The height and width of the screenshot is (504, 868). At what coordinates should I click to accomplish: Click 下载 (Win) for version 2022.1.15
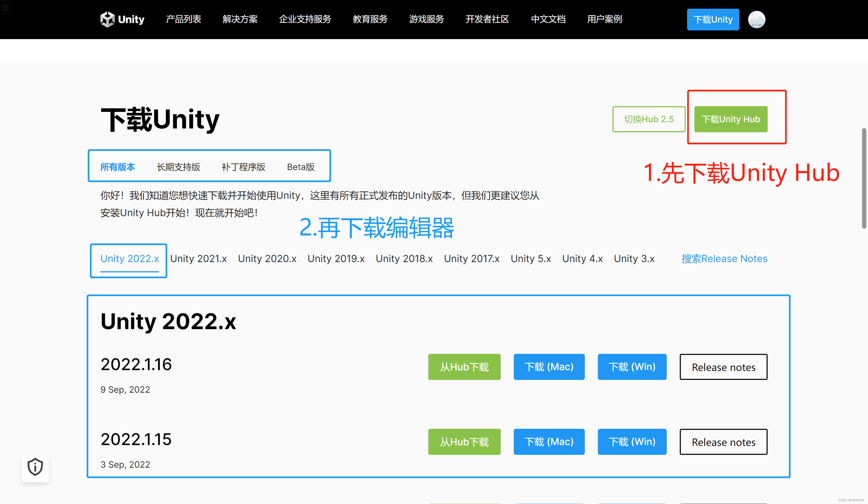click(632, 442)
